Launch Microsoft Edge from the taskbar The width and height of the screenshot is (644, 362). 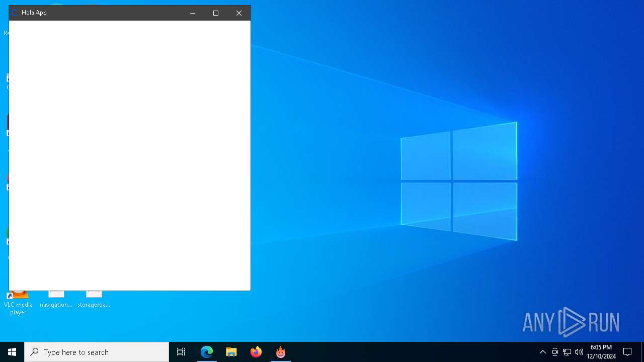(x=207, y=352)
